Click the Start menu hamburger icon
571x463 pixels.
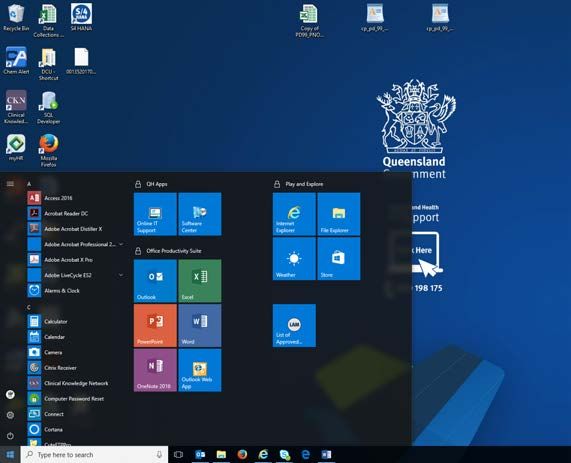pyautogui.click(x=10, y=184)
